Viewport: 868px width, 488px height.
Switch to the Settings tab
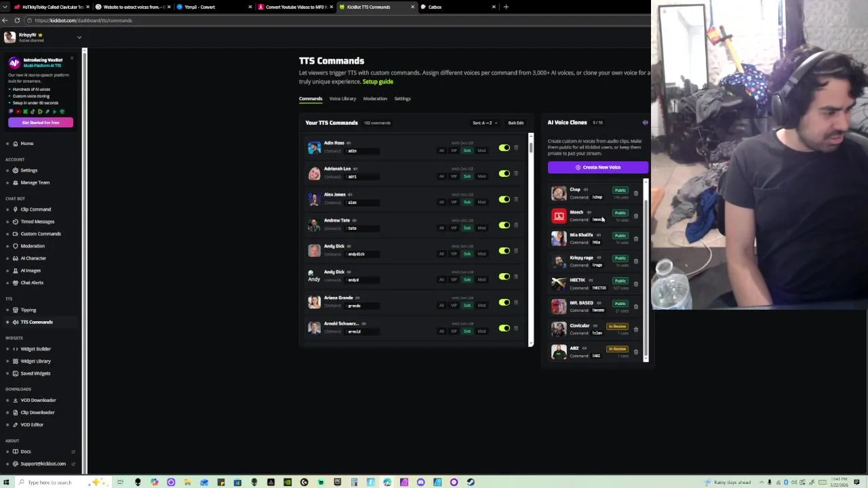402,98
